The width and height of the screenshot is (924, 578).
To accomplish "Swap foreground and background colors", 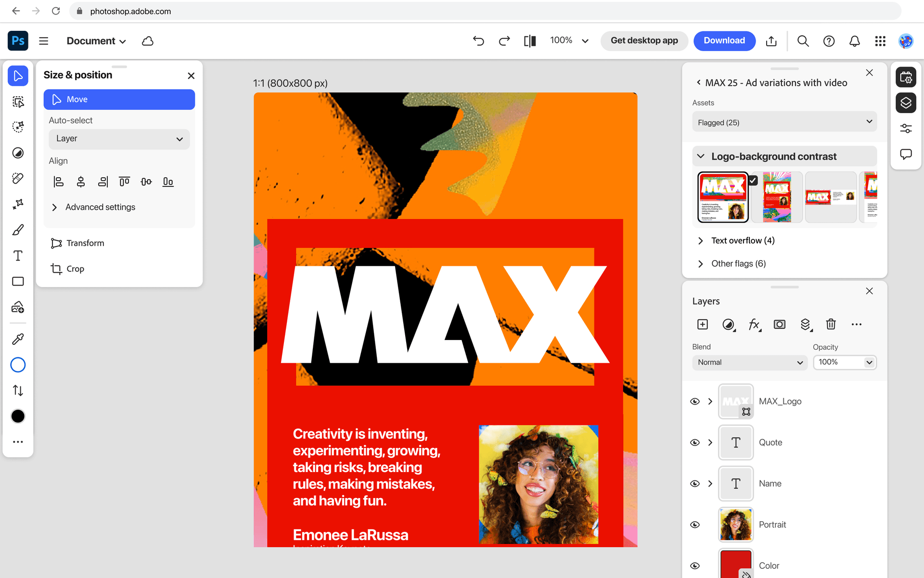I will point(18,390).
